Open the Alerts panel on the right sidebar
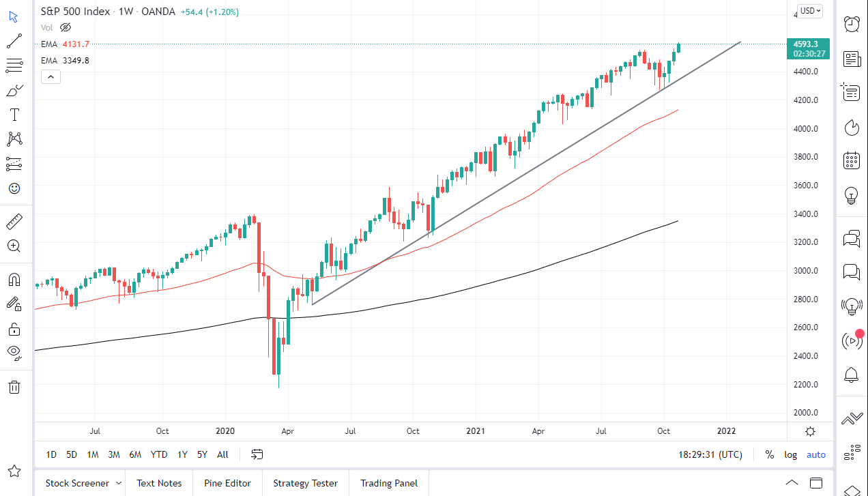The height and width of the screenshot is (496, 868). coord(851,23)
